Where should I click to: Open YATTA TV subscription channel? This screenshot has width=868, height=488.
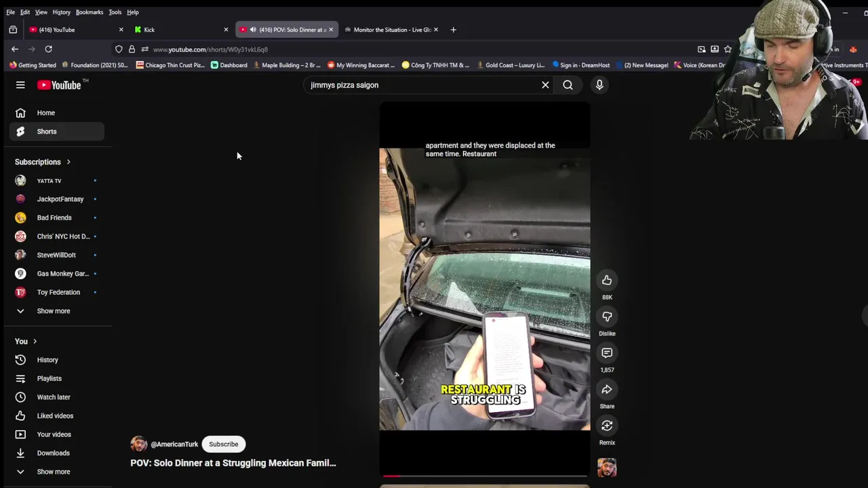[57, 181]
